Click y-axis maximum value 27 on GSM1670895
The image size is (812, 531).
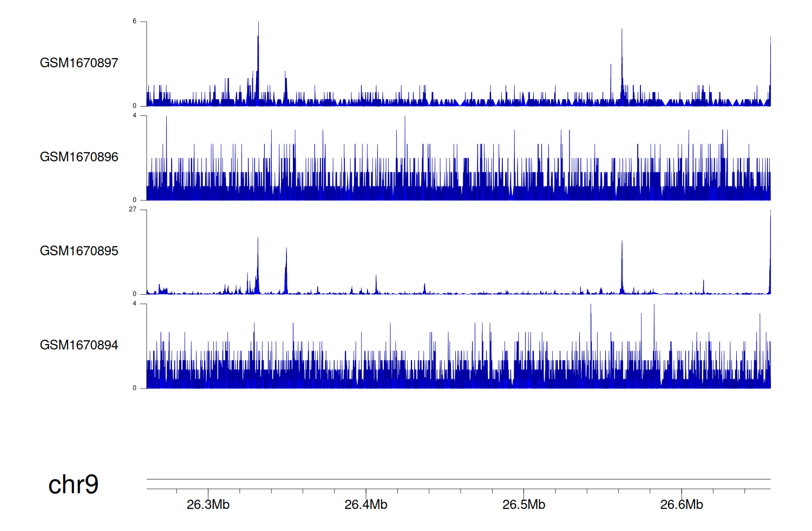click(x=133, y=209)
